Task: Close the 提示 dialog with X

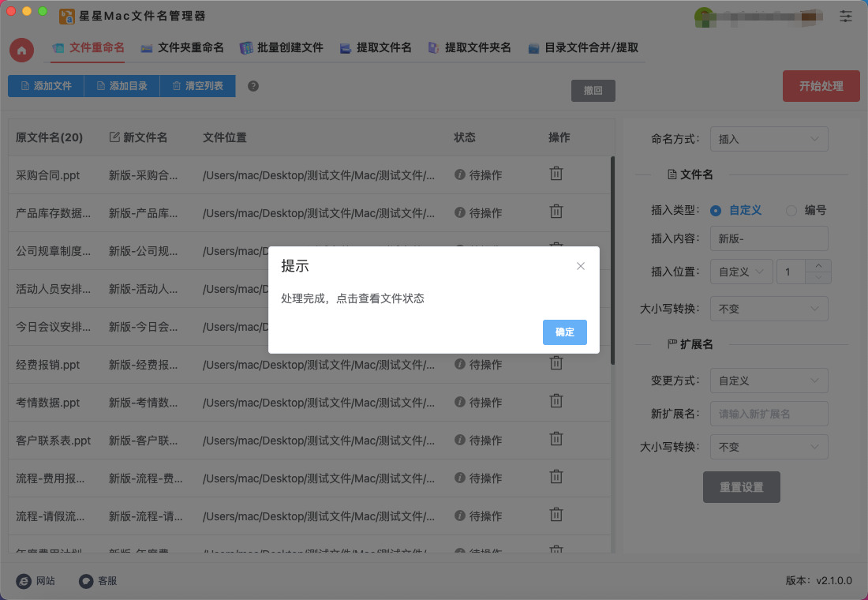Action: click(x=581, y=266)
